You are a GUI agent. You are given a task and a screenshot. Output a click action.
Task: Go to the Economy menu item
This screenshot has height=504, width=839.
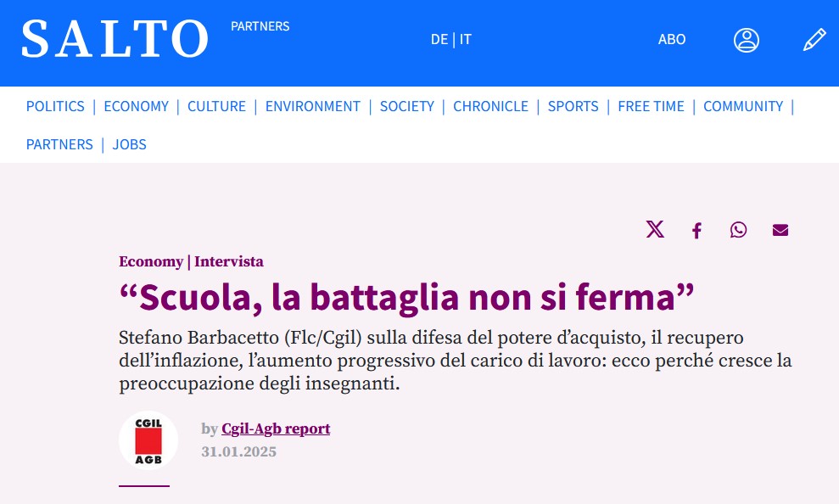pyautogui.click(x=136, y=106)
